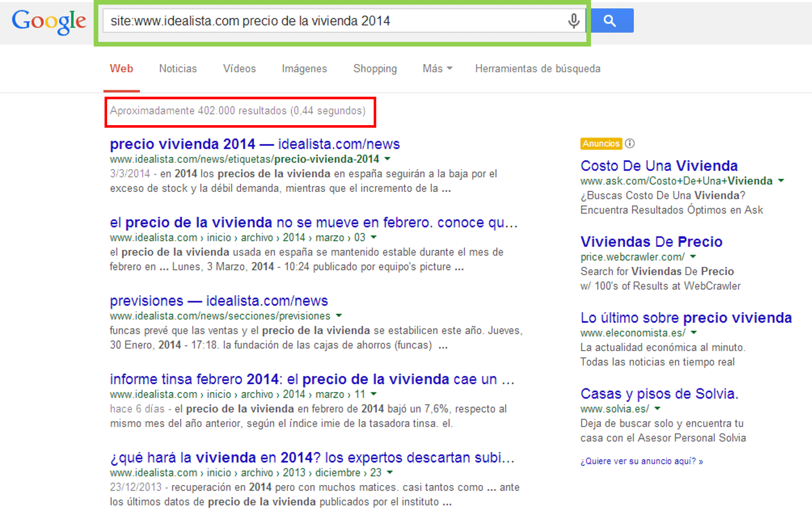Open 'previsiones — idealista.com/news' result

(219, 301)
